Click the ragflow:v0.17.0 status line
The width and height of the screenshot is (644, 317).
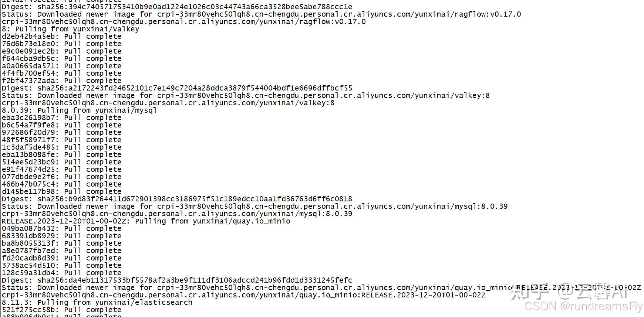click(x=261, y=14)
